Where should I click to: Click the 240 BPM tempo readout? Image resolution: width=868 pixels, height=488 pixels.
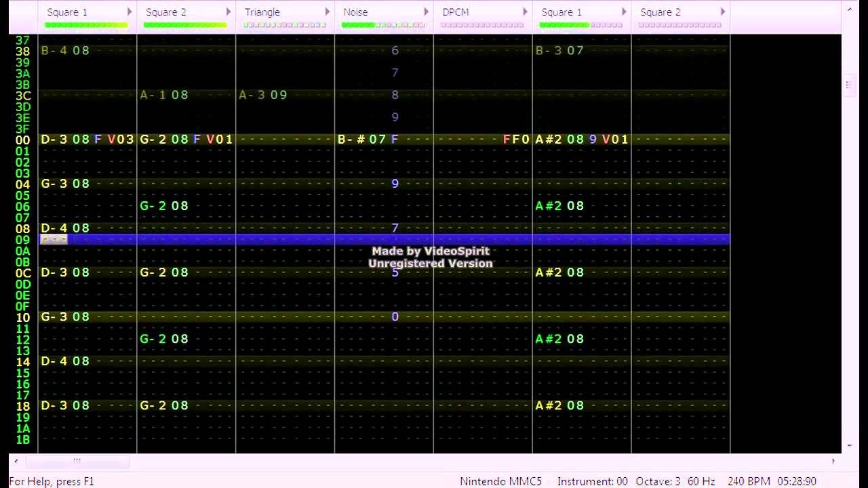(x=749, y=481)
